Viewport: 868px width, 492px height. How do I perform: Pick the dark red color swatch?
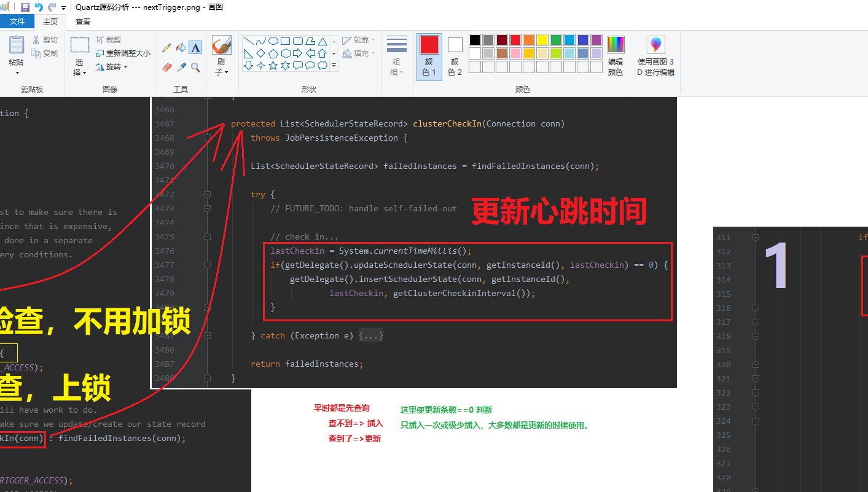pos(502,40)
